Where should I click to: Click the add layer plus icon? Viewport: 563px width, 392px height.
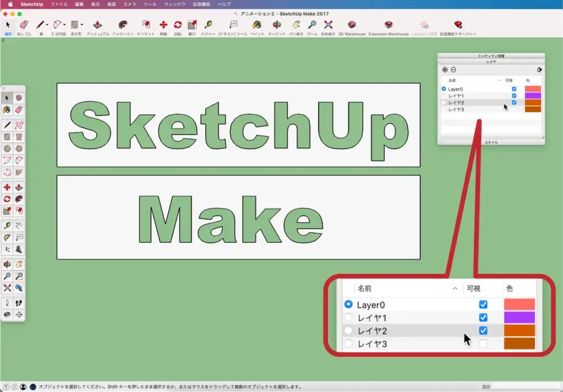click(x=445, y=70)
